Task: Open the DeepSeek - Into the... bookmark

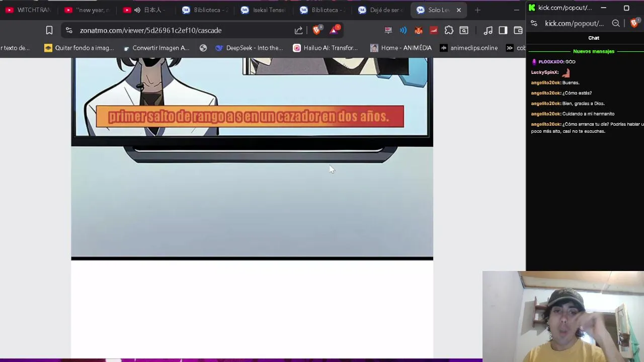Action: tap(249, 48)
